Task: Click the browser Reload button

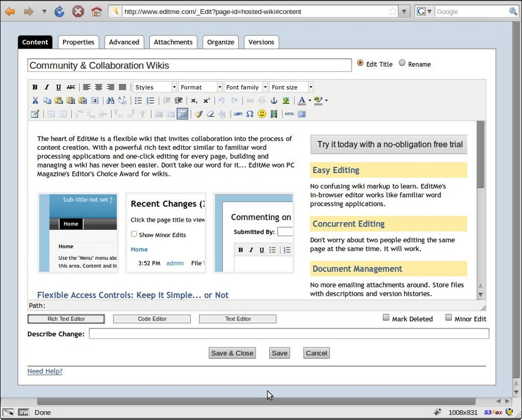Action: click(x=59, y=12)
